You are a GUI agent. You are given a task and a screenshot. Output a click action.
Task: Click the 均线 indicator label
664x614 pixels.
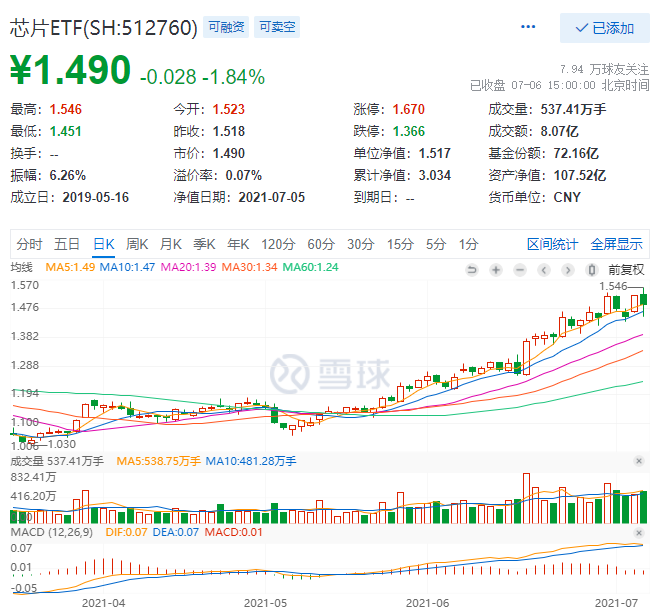point(22,267)
